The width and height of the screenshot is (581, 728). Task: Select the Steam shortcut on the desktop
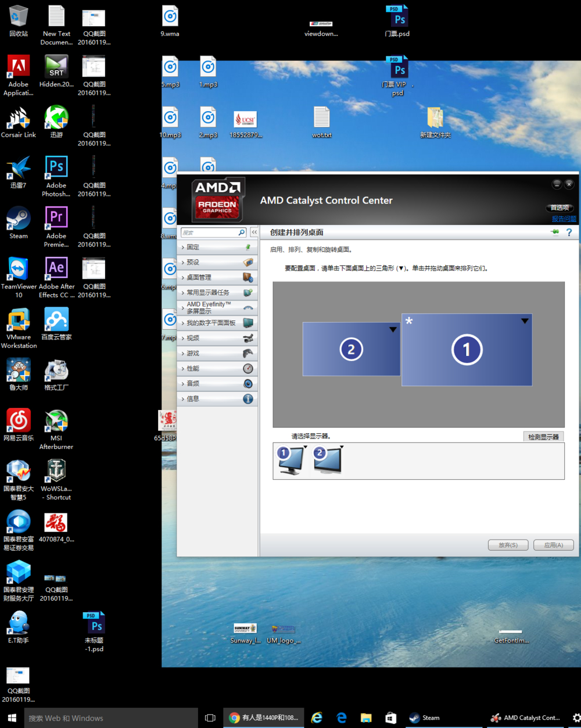(19, 223)
